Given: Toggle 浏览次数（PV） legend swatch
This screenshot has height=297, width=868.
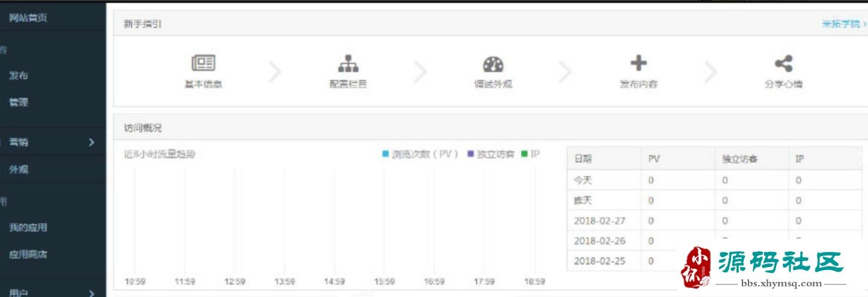Looking at the screenshot, I should click(386, 154).
